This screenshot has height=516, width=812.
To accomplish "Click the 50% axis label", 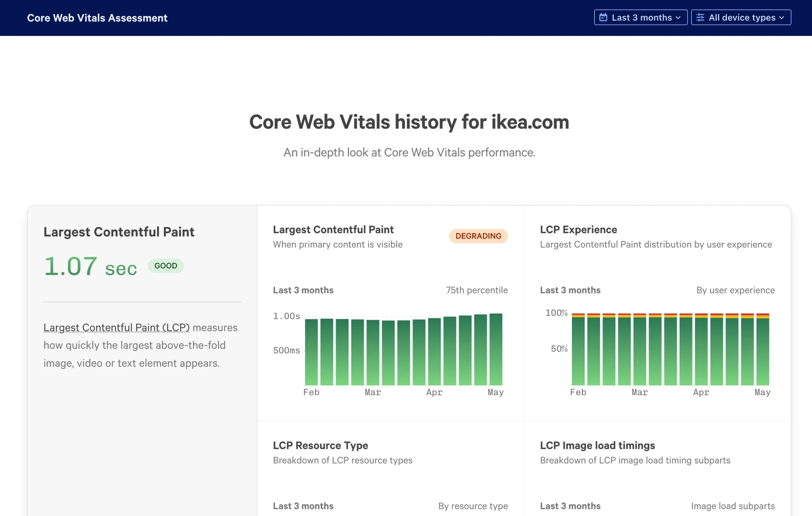I will [559, 349].
